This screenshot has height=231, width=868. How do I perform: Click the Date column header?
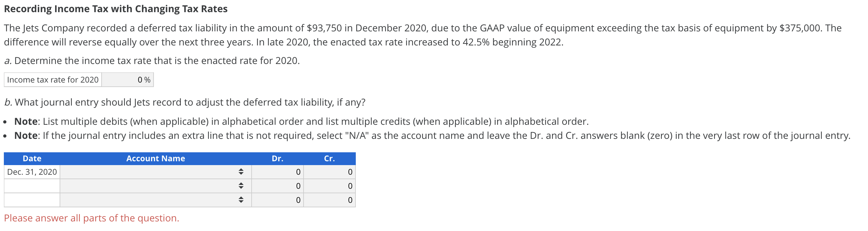32,158
